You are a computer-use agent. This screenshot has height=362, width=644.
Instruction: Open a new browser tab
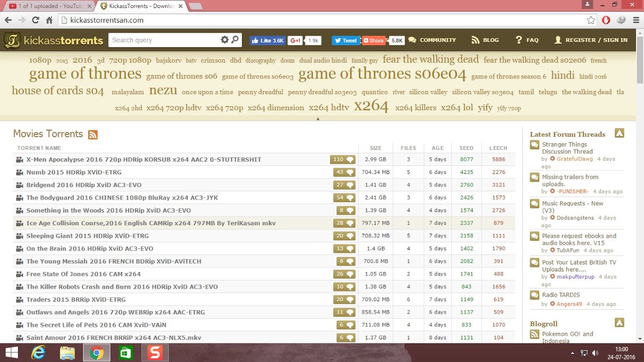click(x=195, y=7)
